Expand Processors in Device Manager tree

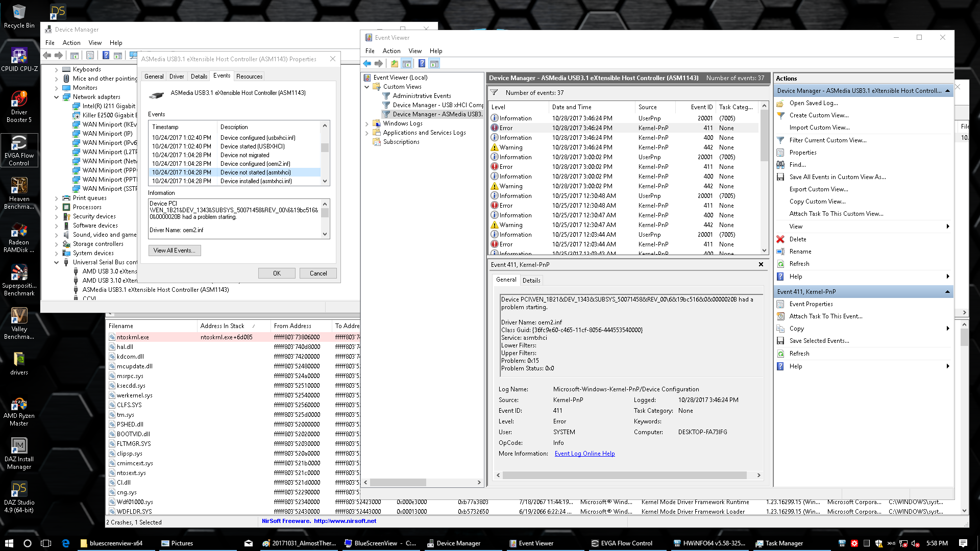click(x=57, y=207)
